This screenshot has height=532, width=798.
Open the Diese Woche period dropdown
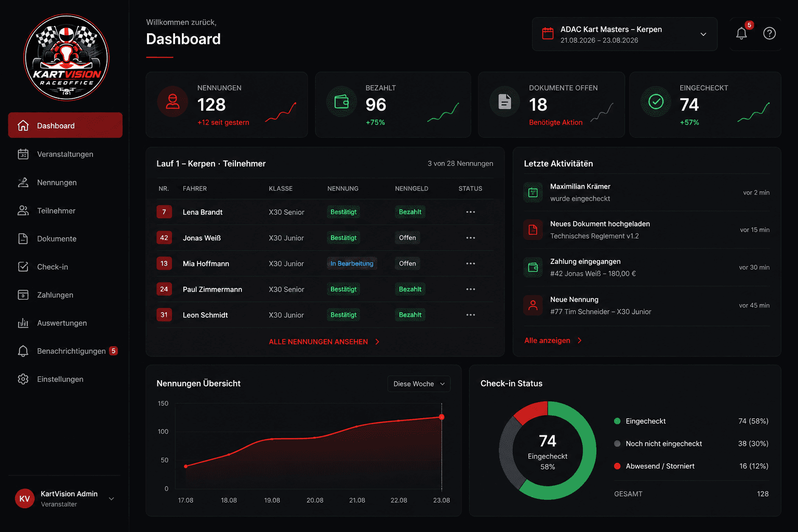pyautogui.click(x=419, y=384)
